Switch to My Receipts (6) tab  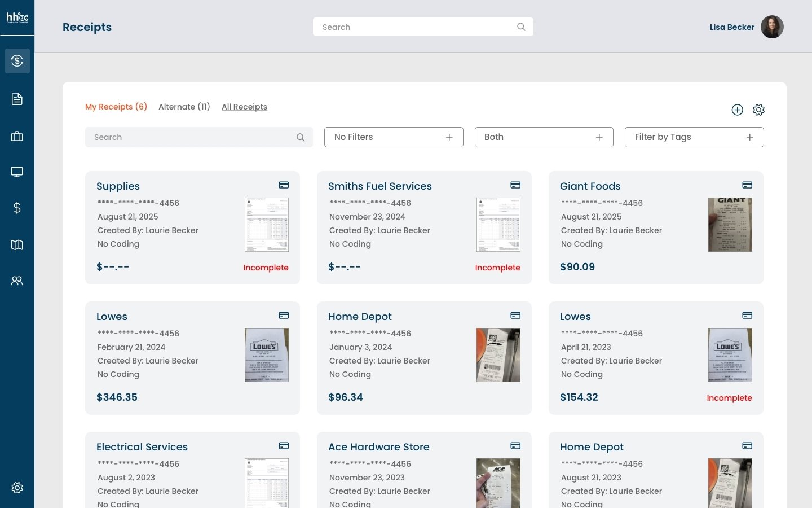(116, 107)
